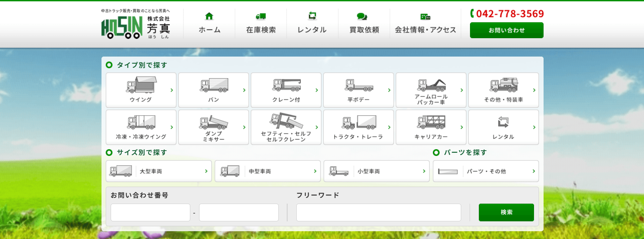Click the ウイング wing truck icon
This screenshot has width=644, height=239.
point(141,85)
